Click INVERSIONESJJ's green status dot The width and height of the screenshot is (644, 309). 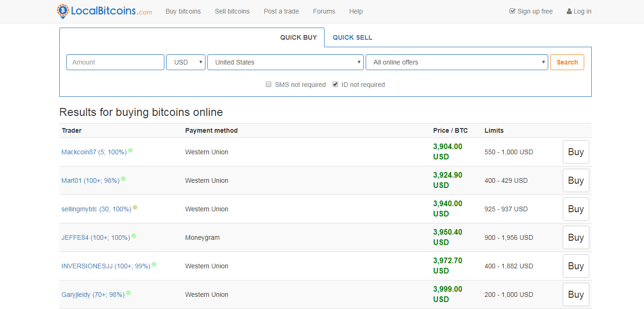click(154, 264)
